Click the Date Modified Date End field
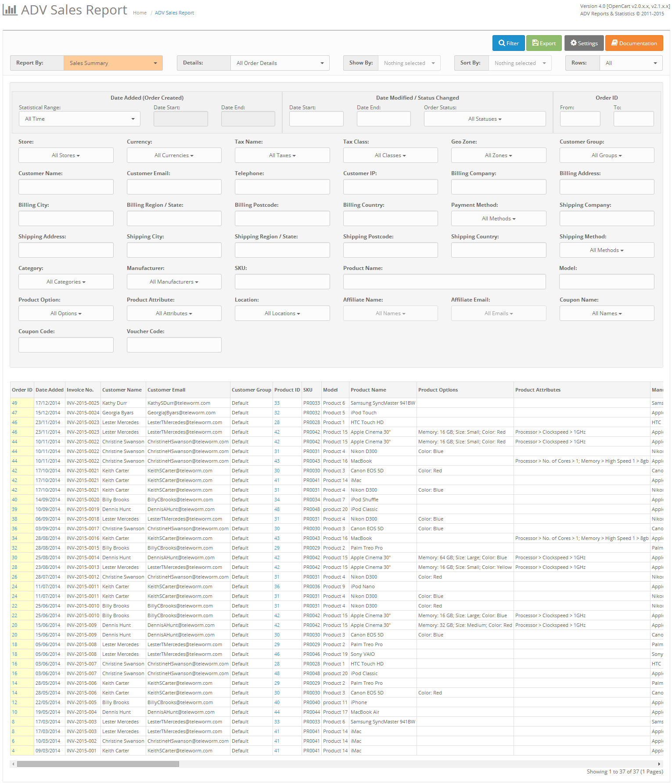 [384, 119]
